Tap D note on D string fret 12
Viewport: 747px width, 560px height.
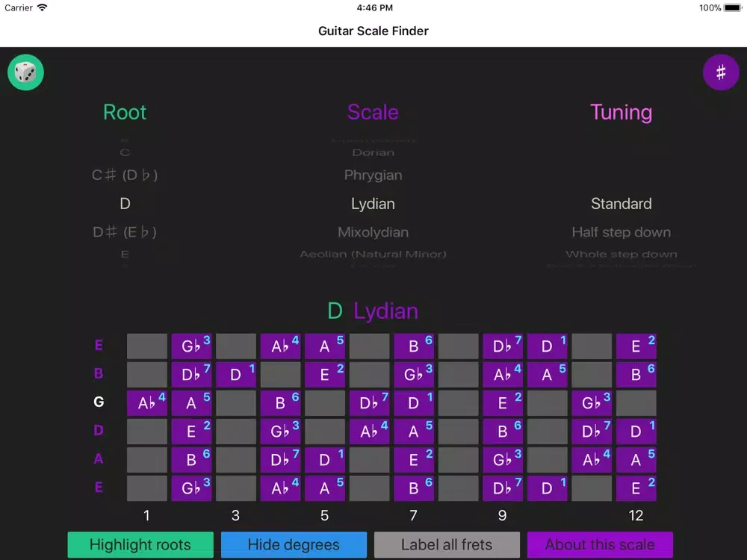pyautogui.click(x=636, y=432)
